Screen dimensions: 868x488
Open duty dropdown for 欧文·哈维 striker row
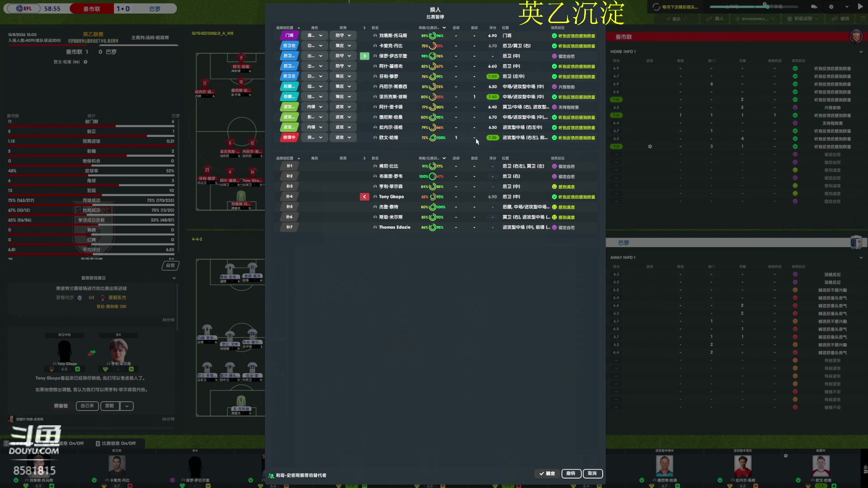coord(343,137)
